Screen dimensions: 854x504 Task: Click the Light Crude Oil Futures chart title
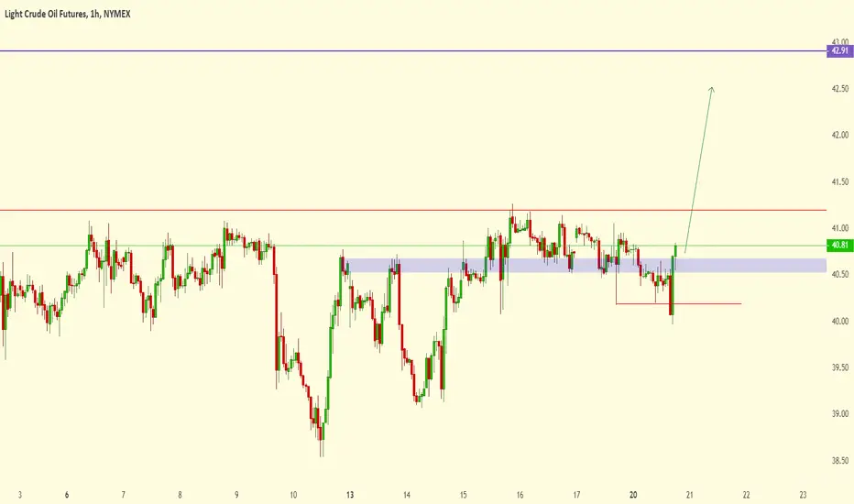pyautogui.click(x=68, y=14)
